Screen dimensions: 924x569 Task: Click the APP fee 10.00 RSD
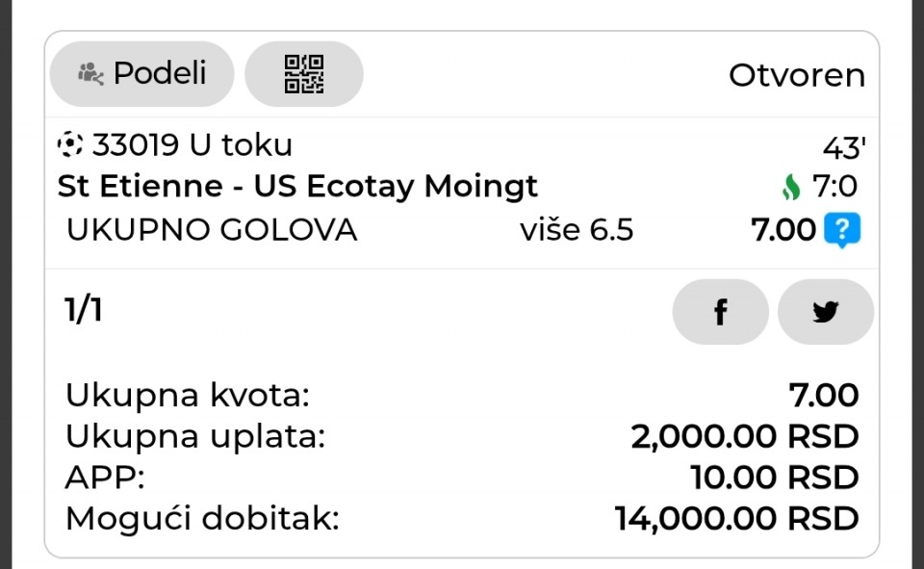(x=774, y=478)
